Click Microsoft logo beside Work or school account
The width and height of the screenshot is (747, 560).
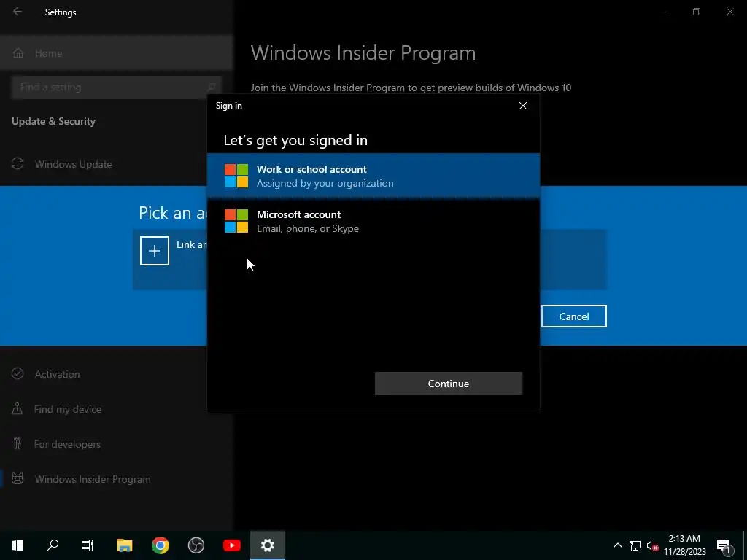coord(236,176)
